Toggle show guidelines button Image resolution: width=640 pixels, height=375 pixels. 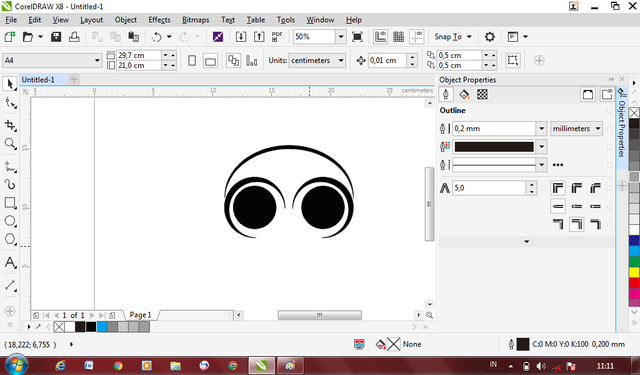tap(417, 37)
